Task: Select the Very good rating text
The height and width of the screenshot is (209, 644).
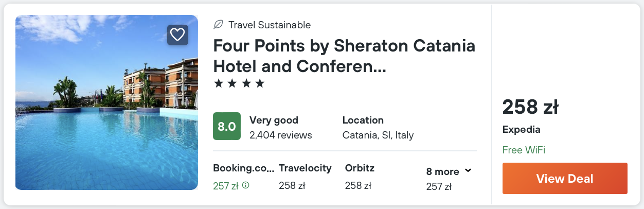Action: [x=274, y=120]
